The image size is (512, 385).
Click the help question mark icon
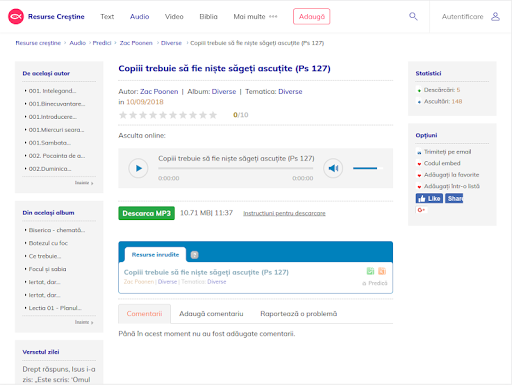pos(195,255)
